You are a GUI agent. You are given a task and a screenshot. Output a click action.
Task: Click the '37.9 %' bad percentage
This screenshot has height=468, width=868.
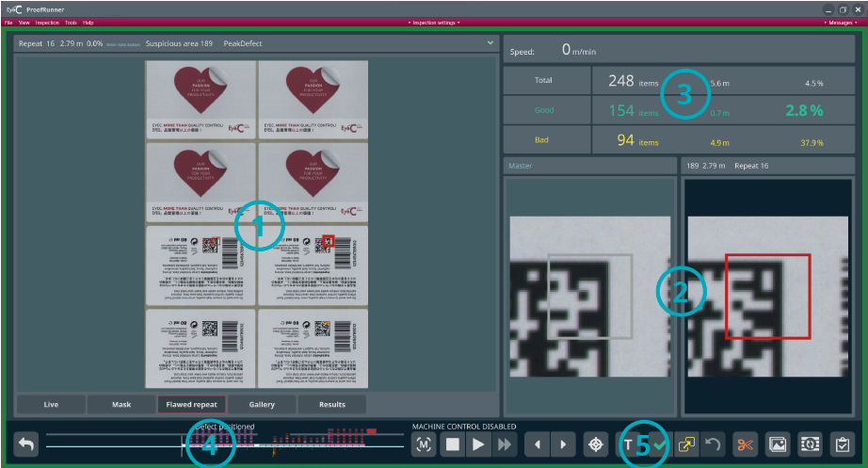812,143
